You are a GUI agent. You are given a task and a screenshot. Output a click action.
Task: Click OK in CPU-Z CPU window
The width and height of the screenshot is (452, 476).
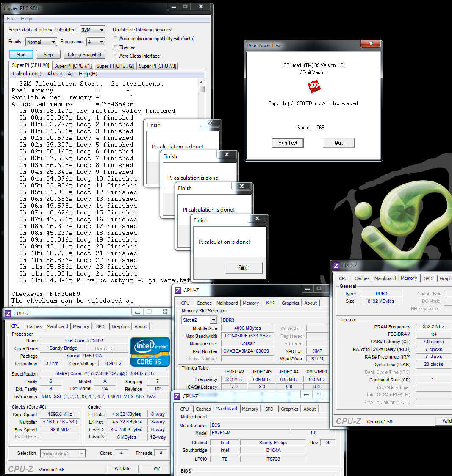[157, 469]
